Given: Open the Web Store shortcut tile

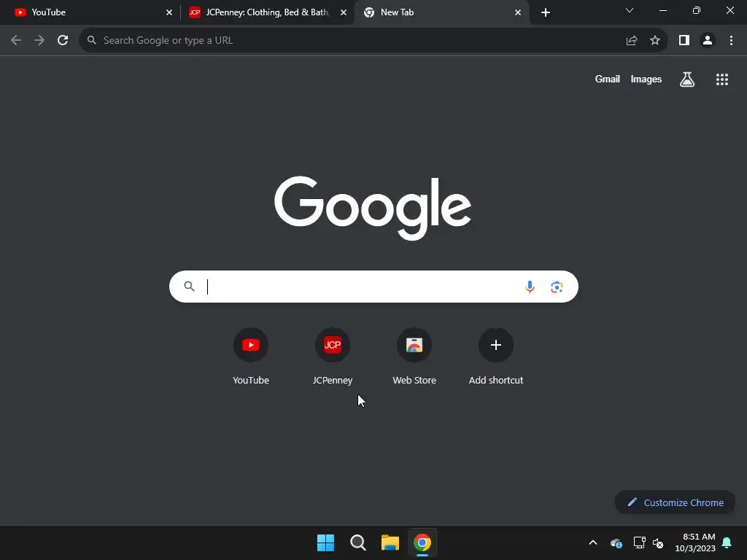Looking at the screenshot, I should pos(414,356).
